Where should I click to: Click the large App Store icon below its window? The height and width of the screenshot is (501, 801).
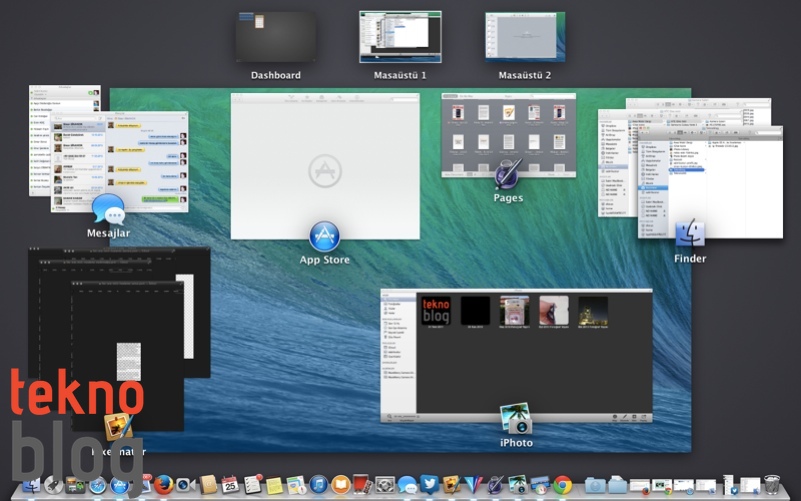(324, 236)
